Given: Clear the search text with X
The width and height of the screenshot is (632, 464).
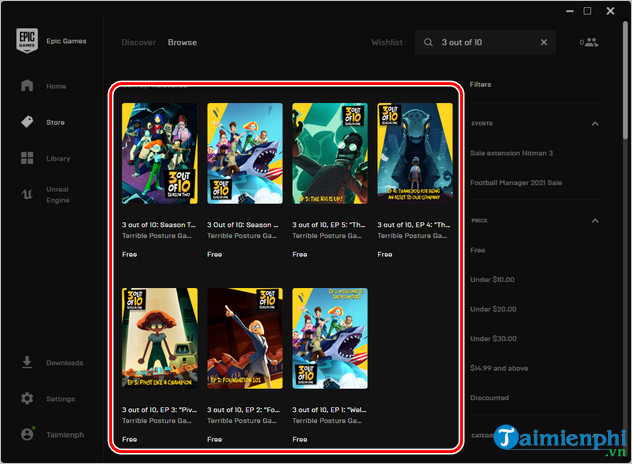Looking at the screenshot, I should pyautogui.click(x=544, y=42).
